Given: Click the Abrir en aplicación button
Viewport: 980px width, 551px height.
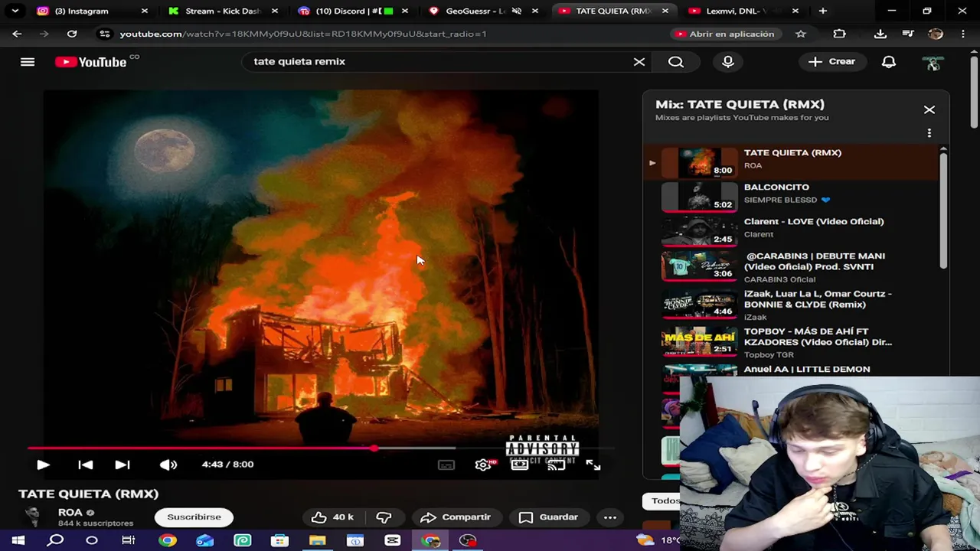Looking at the screenshot, I should coord(725,34).
